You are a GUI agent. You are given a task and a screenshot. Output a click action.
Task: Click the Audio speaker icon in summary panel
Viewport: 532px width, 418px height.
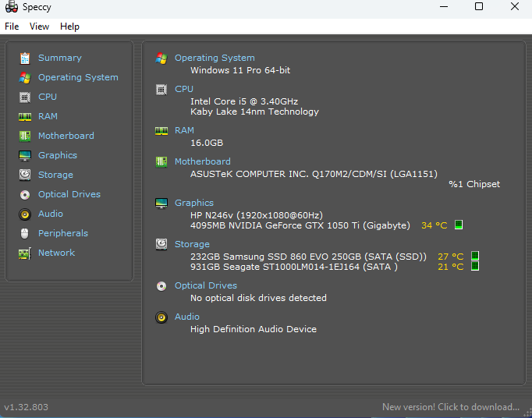pos(161,317)
